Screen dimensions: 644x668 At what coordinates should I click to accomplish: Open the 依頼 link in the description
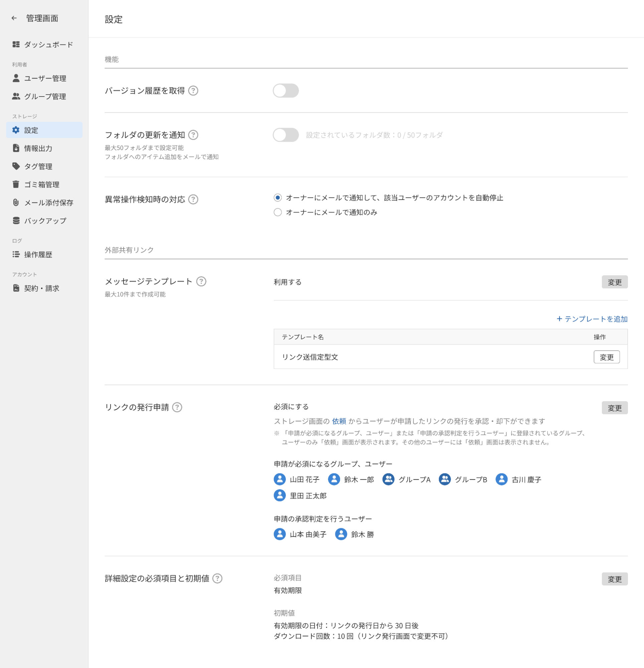coord(339,421)
